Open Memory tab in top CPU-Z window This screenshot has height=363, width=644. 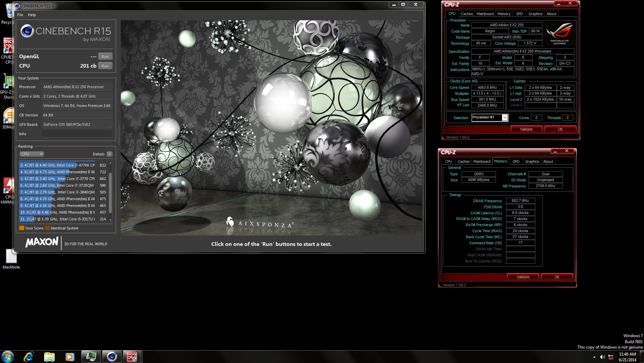click(x=504, y=14)
